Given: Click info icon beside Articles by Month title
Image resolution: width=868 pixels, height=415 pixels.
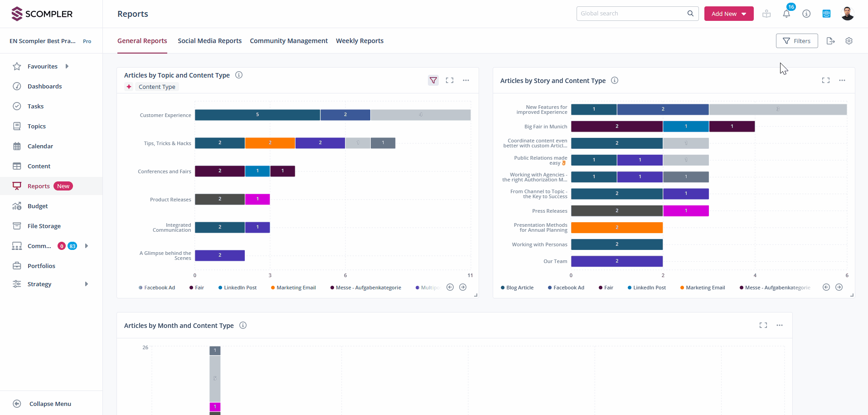Looking at the screenshot, I should pyautogui.click(x=243, y=325).
